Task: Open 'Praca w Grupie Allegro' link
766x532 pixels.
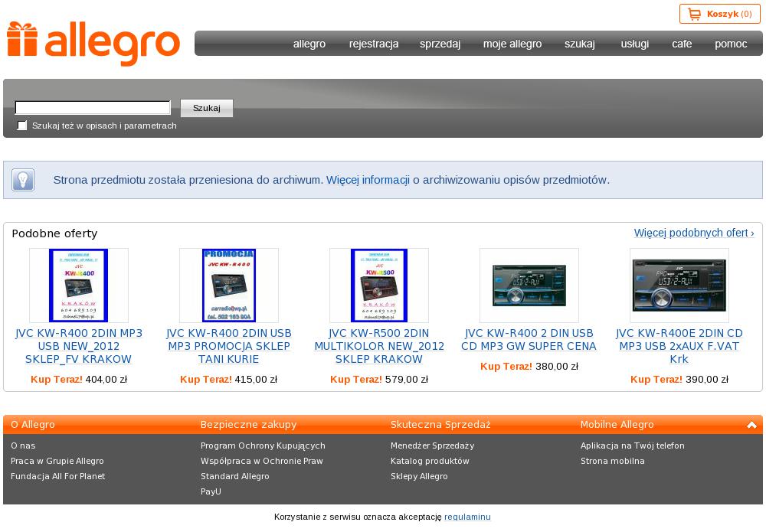Action: pyautogui.click(x=57, y=461)
